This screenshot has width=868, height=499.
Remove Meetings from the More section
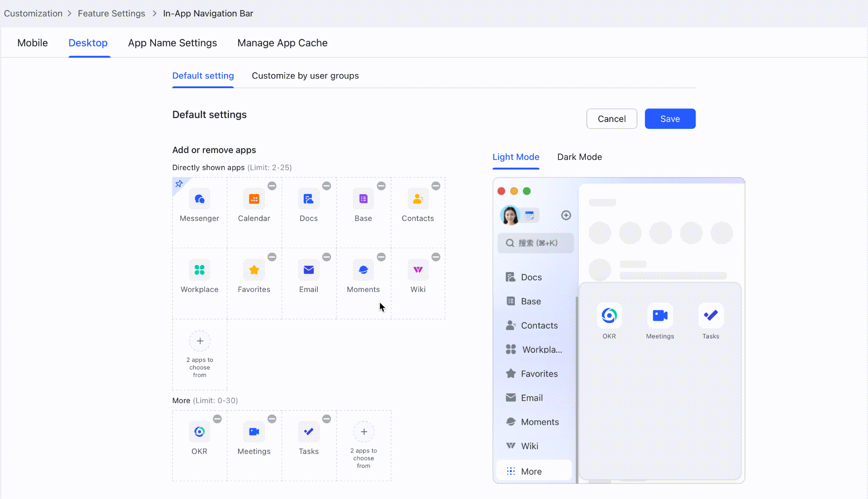coord(272,419)
